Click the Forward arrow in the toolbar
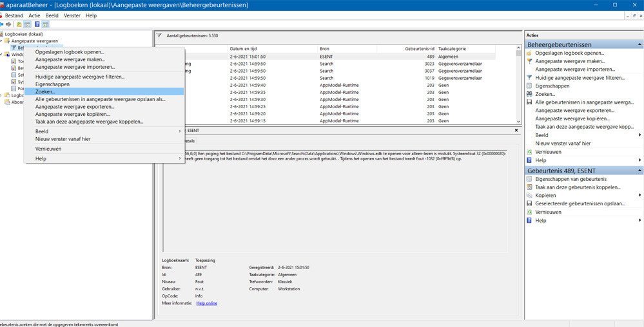 coord(8,24)
